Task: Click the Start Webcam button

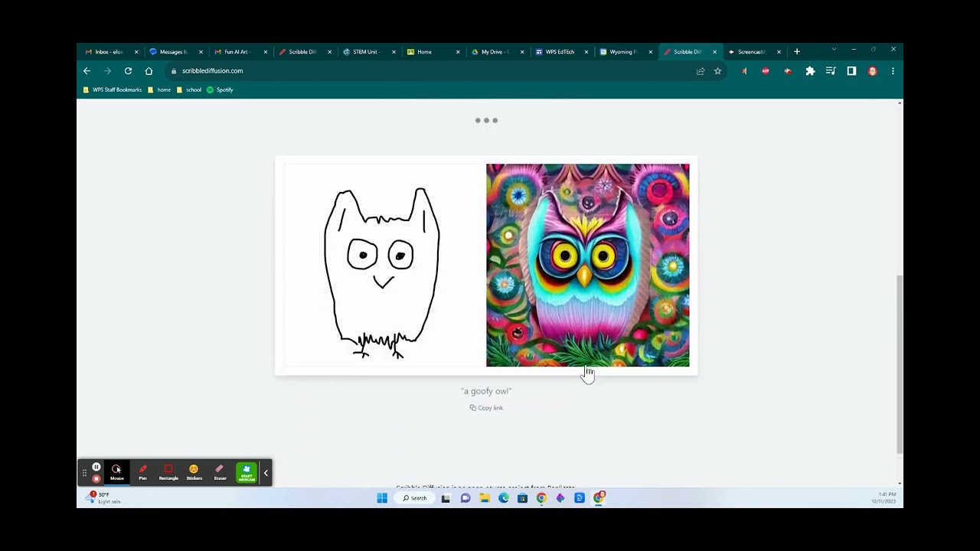Action: click(x=247, y=472)
